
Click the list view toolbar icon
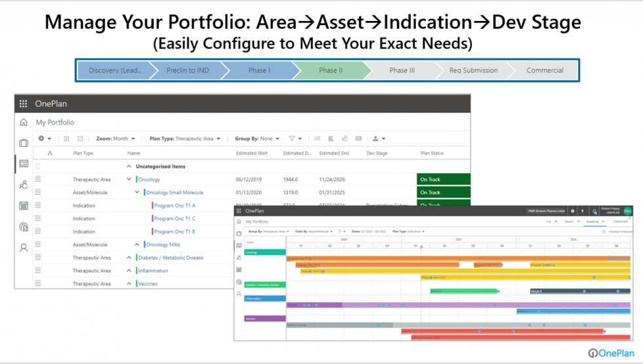tap(318, 138)
